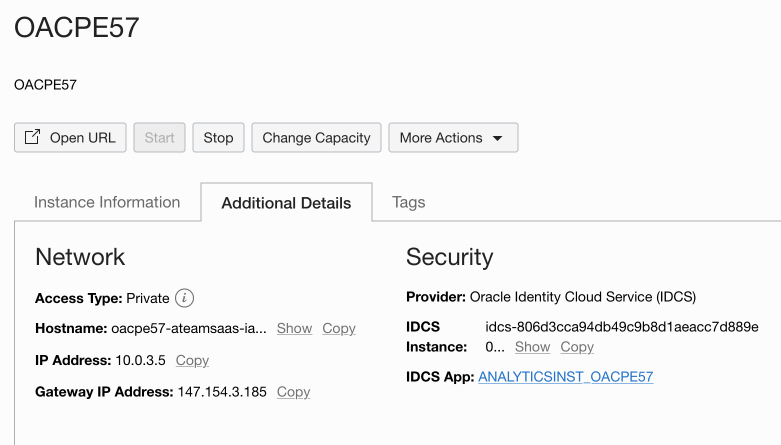
Task: Show the full Hostname value
Action: pyautogui.click(x=294, y=328)
